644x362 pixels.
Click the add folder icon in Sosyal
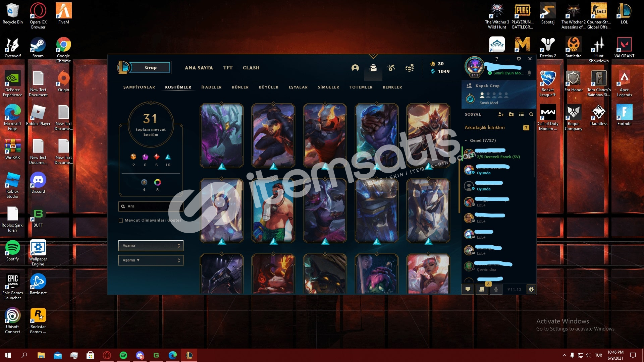point(511,114)
